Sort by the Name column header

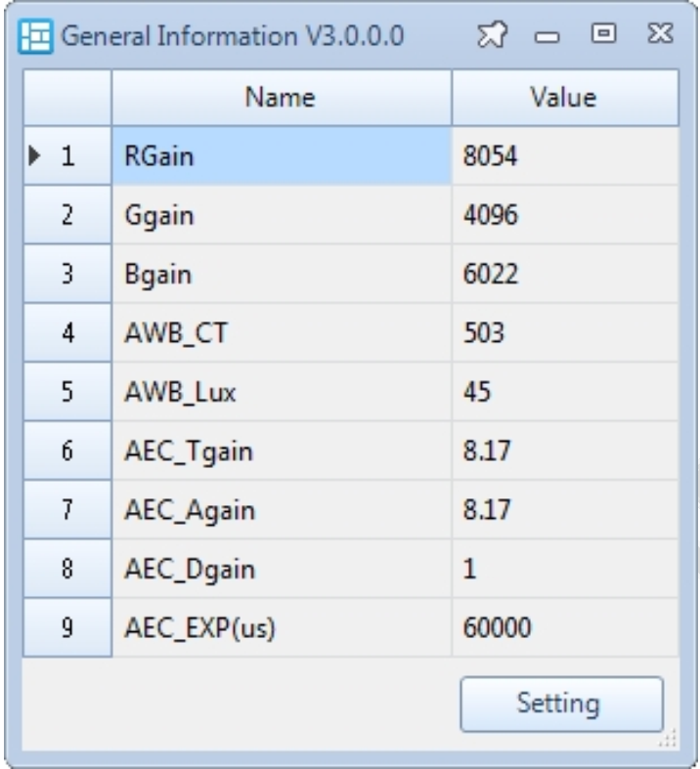tap(282, 98)
